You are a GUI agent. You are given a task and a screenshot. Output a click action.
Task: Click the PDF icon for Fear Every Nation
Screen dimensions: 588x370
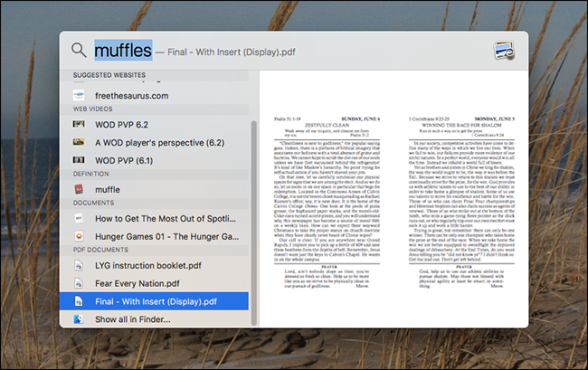[79, 283]
